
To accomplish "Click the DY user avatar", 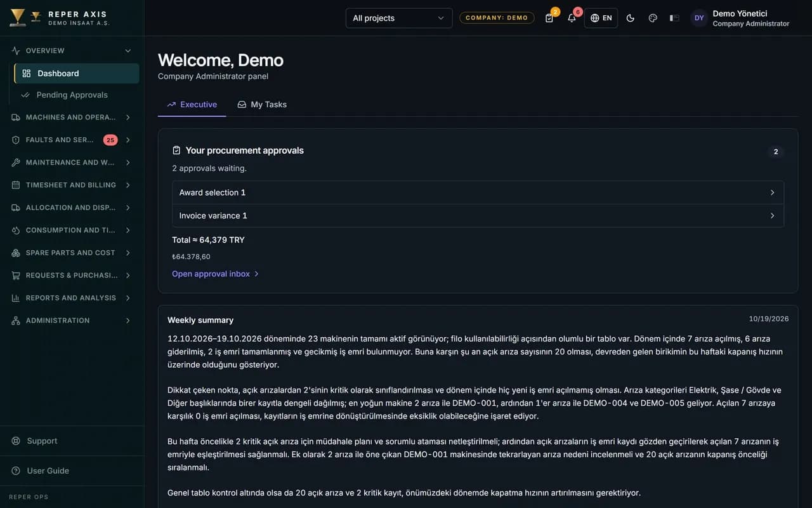I will [699, 18].
